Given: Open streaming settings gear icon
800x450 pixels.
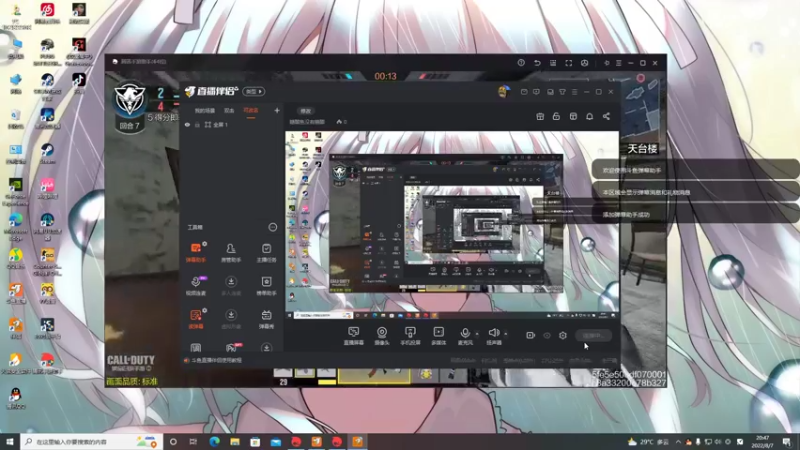Looking at the screenshot, I should click(563, 335).
